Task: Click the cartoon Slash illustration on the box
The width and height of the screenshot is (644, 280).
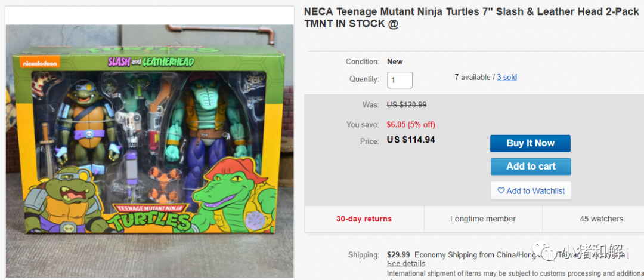Action: [x=64, y=197]
